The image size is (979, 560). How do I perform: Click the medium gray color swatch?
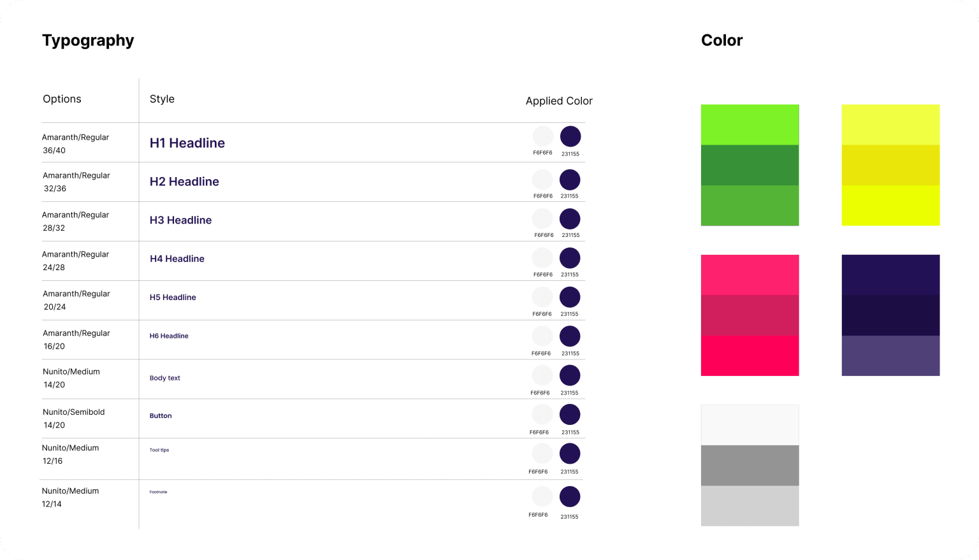point(750,466)
